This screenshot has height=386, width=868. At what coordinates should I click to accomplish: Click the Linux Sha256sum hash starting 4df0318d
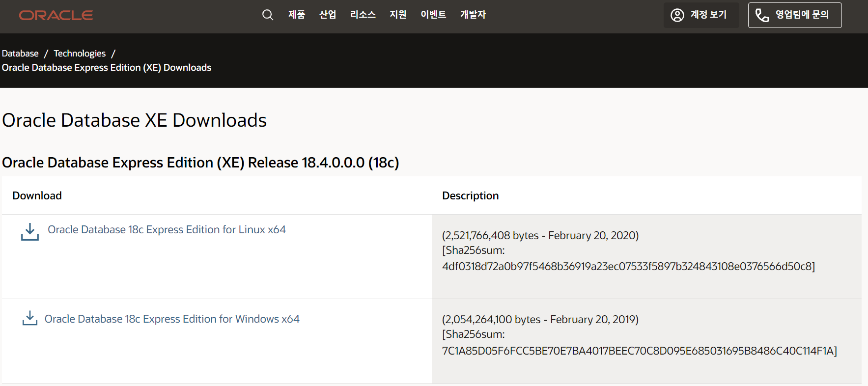(x=628, y=266)
